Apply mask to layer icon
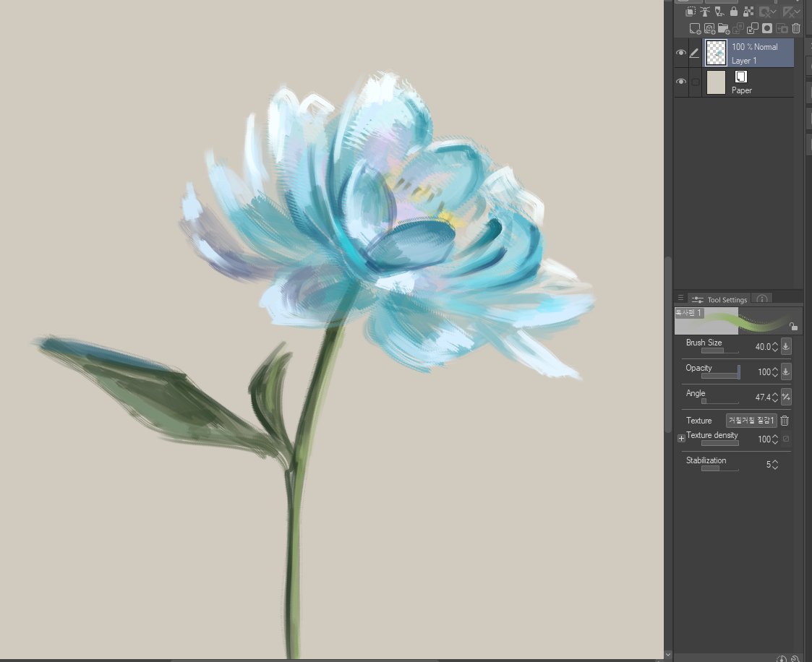Screen dimensions: 812x662 tap(782, 28)
